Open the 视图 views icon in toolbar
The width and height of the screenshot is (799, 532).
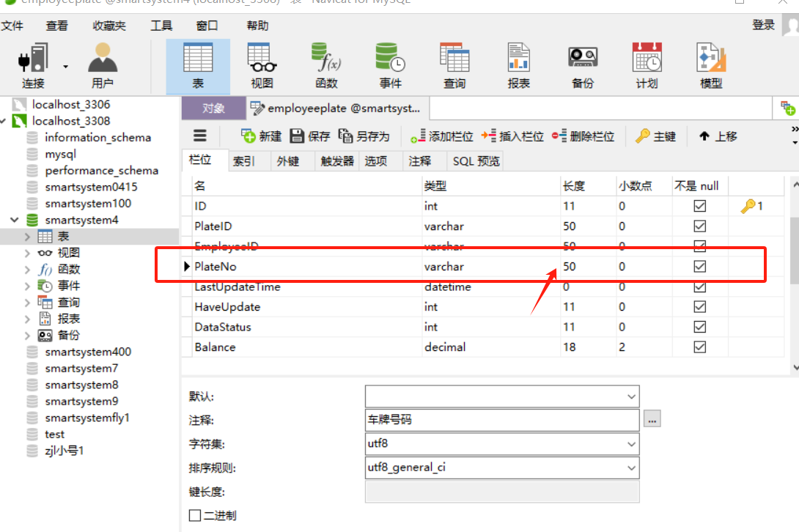click(x=262, y=66)
